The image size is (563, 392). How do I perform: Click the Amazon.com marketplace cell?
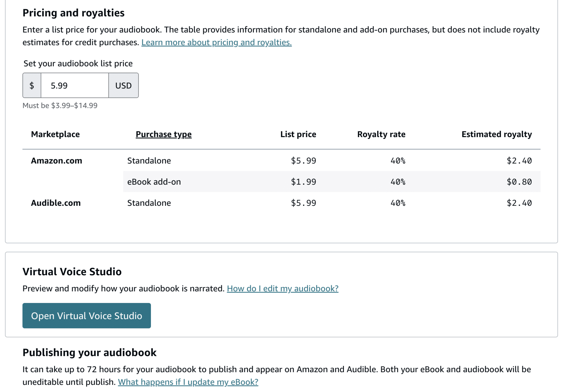(x=56, y=161)
